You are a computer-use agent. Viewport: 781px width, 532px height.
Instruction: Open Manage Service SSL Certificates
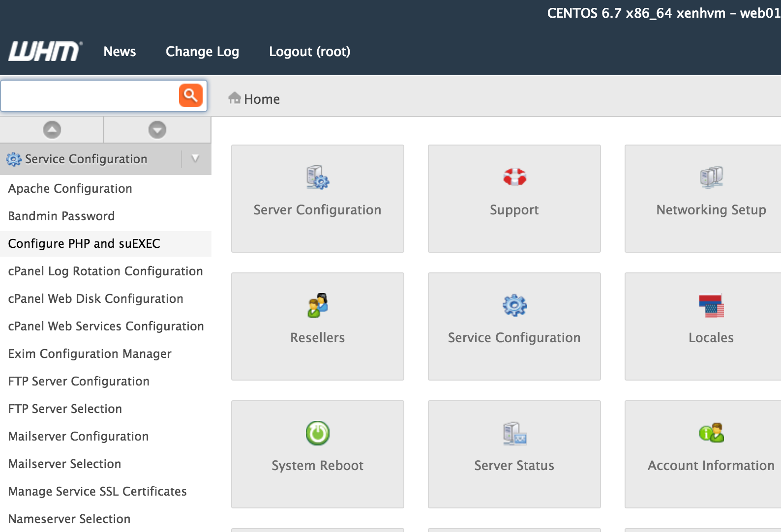click(x=97, y=491)
